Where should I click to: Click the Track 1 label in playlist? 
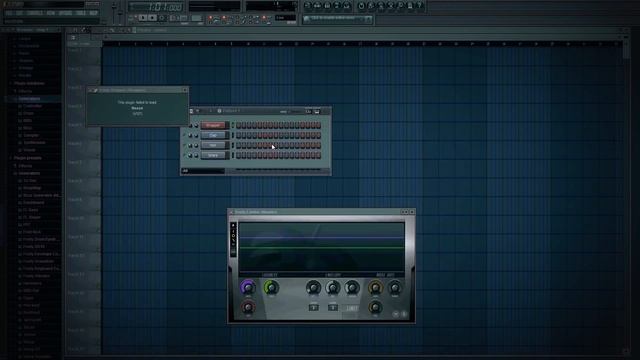coord(75,50)
